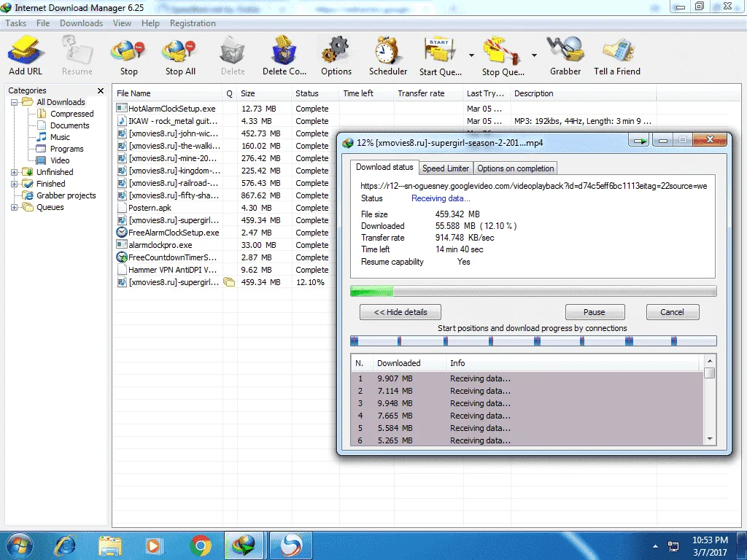Sort by Status column header

pos(315,93)
